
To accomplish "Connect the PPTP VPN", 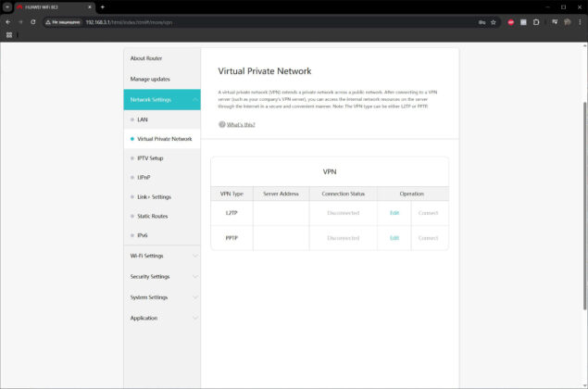I will click(x=428, y=238).
